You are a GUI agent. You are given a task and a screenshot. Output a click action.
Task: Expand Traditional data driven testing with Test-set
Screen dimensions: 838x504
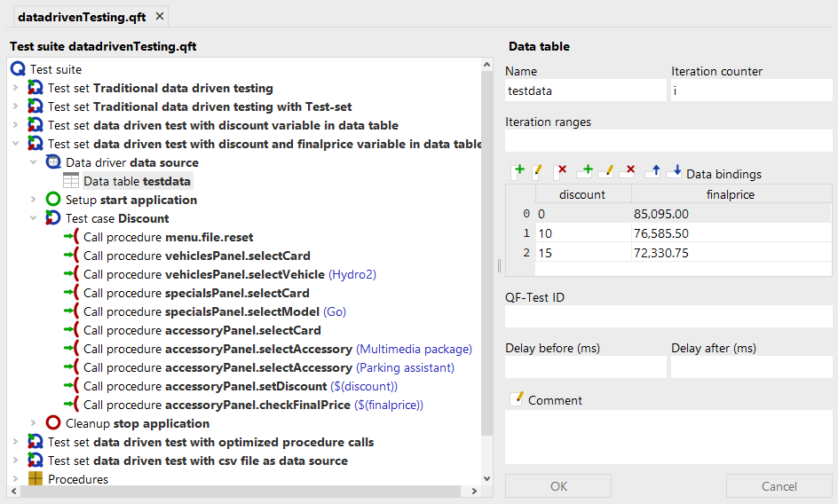tap(15, 106)
